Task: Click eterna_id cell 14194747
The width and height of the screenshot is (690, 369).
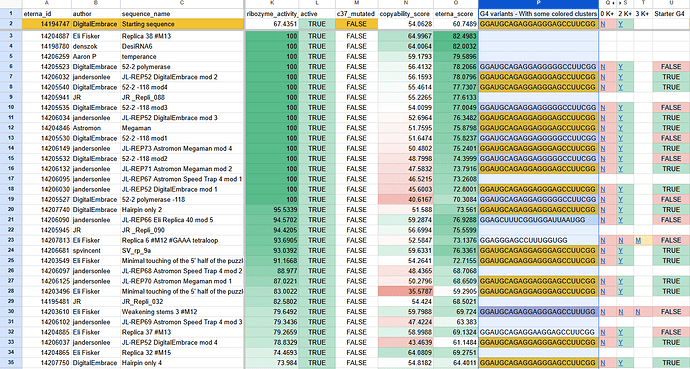Action: click(x=46, y=24)
